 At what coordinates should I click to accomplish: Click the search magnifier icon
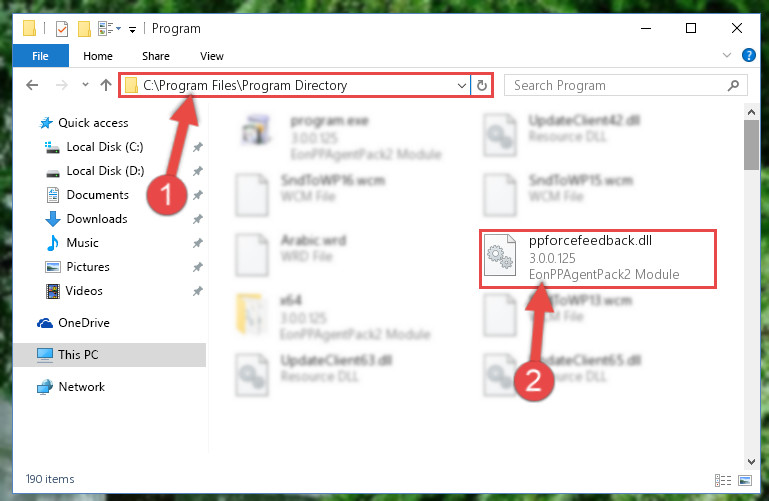tap(733, 85)
